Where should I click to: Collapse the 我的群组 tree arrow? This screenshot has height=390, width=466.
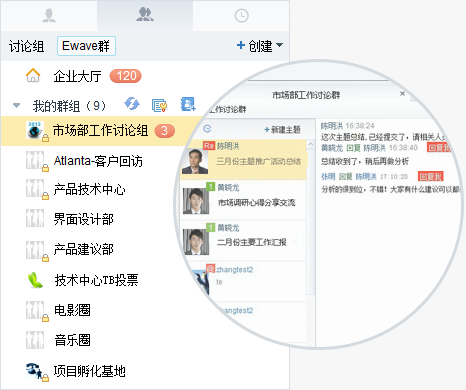[x=16, y=106]
